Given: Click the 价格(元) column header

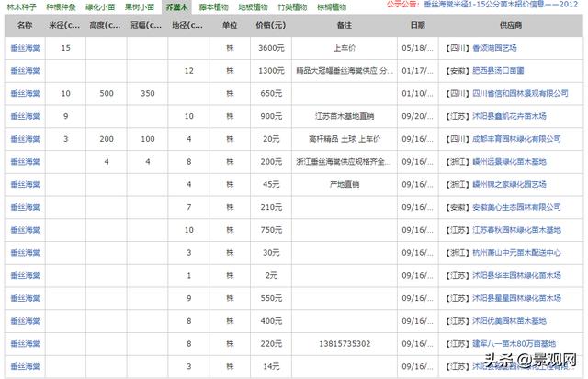Looking at the screenshot, I should [271, 25].
